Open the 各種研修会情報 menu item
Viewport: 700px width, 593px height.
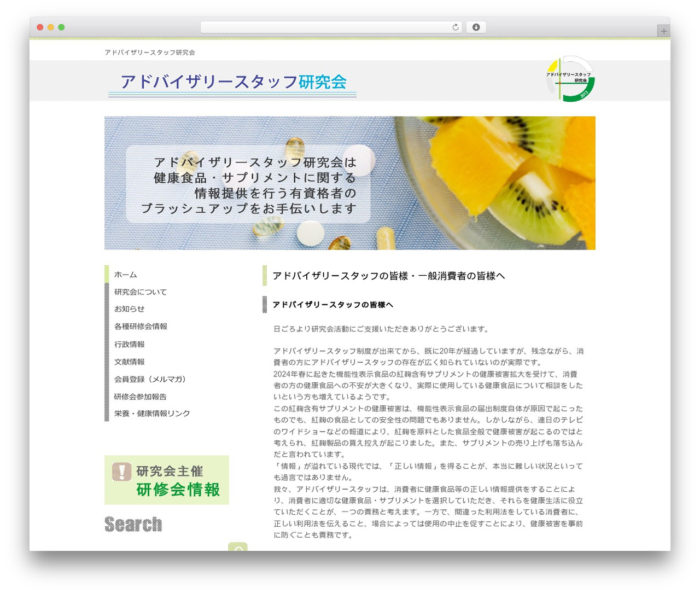(x=141, y=327)
